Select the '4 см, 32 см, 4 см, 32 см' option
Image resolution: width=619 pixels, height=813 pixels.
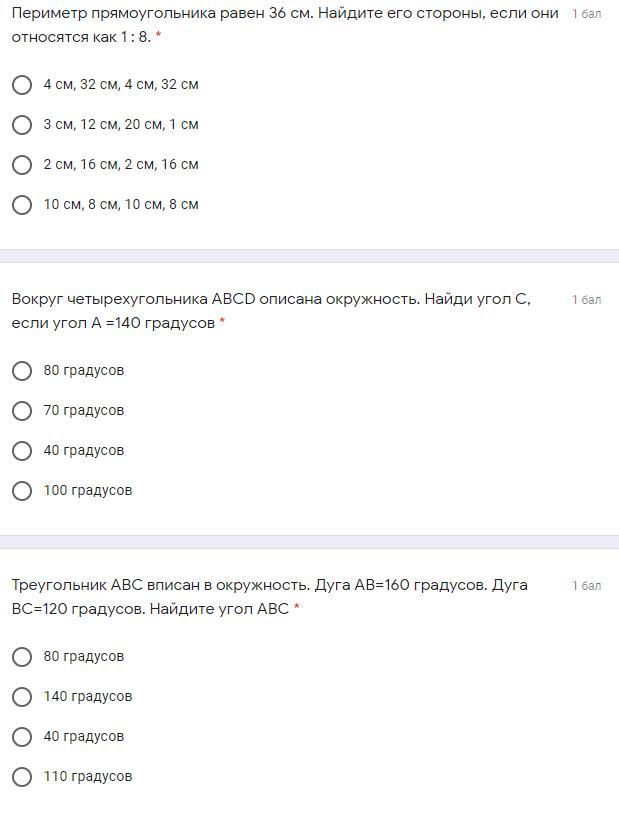pos(22,85)
